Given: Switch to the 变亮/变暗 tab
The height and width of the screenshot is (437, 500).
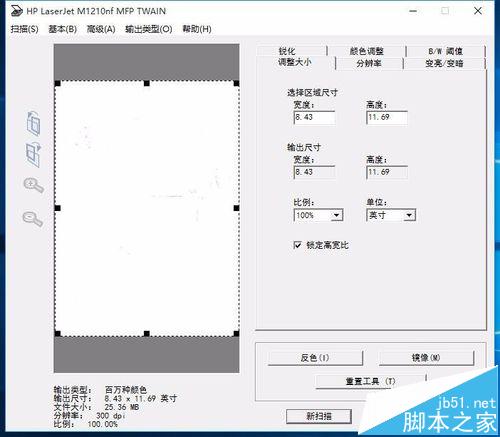Looking at the screenshot, I should [444, 63].
